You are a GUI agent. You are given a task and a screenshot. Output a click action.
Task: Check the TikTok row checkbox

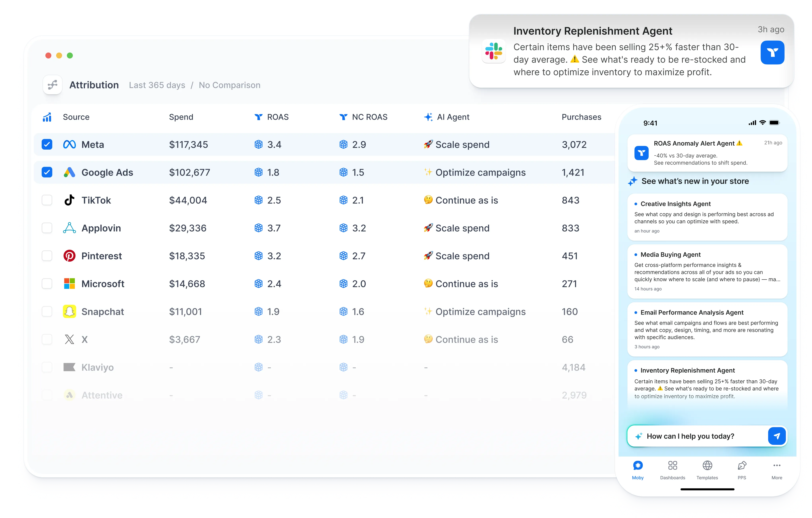[x=47, y=200]
